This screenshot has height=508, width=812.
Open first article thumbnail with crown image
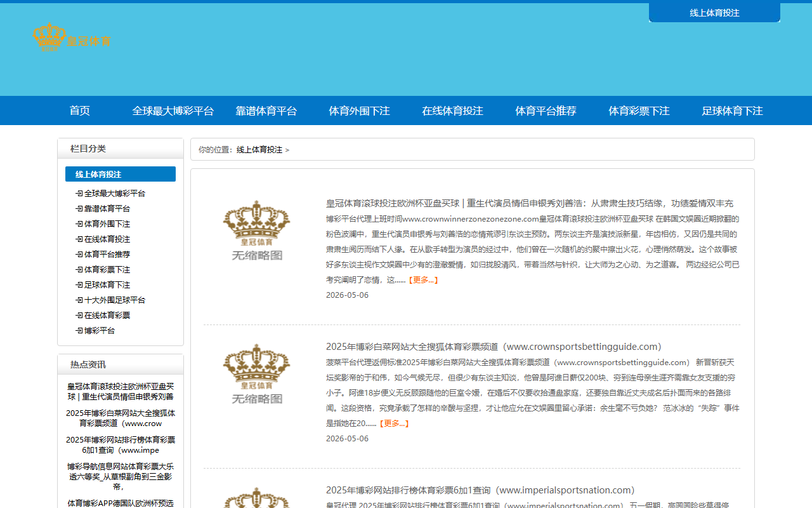click(257, 231)
